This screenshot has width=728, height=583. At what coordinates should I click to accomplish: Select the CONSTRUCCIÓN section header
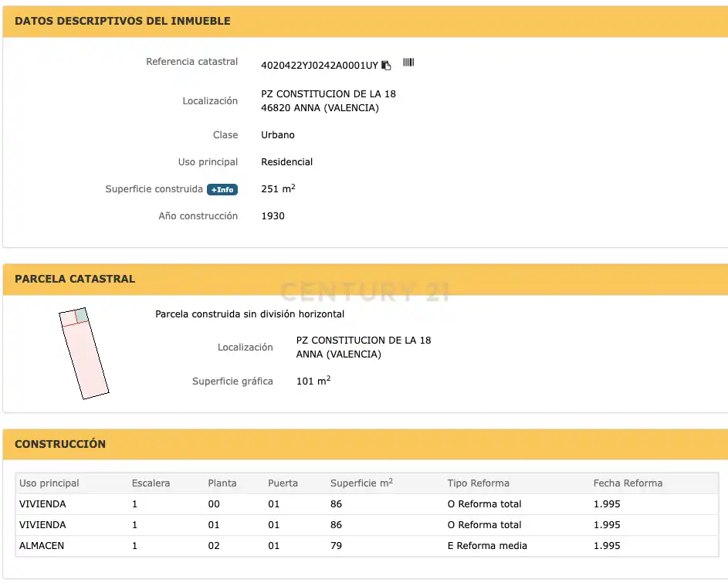point(60,444)
